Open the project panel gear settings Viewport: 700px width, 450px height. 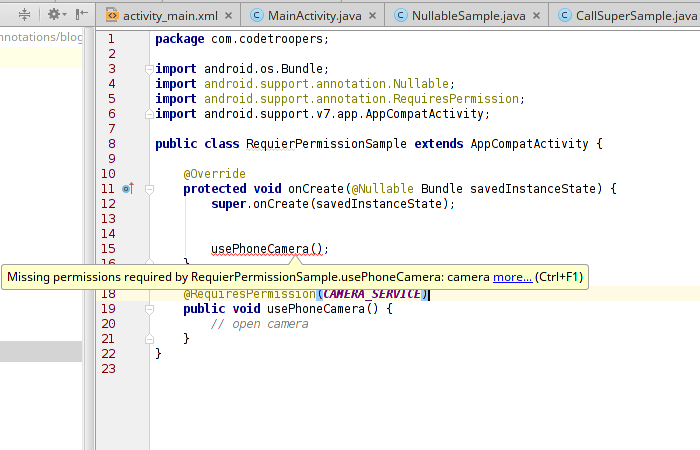click(x=52, y=15)
